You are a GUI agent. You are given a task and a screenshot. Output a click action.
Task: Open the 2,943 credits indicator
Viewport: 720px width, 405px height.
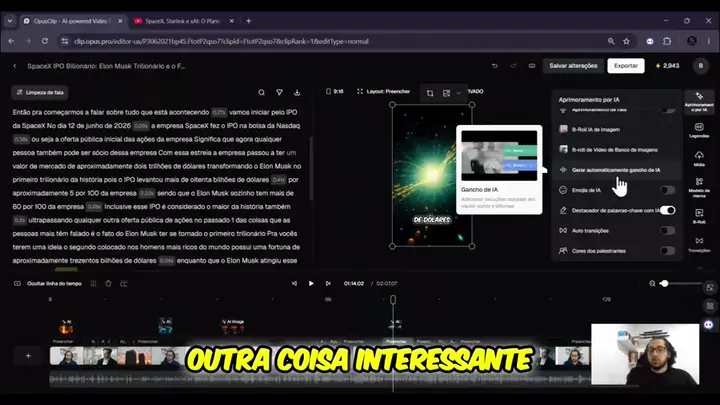click(x=667, y=66)
